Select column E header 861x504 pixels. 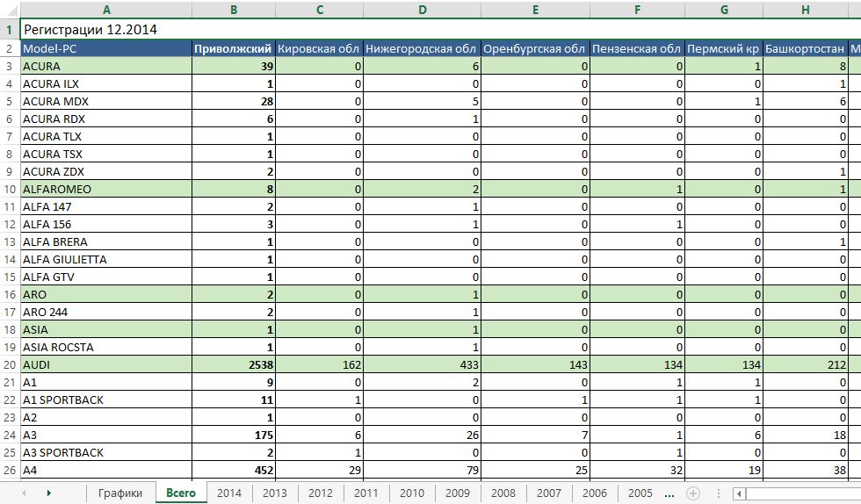(535, 10)
